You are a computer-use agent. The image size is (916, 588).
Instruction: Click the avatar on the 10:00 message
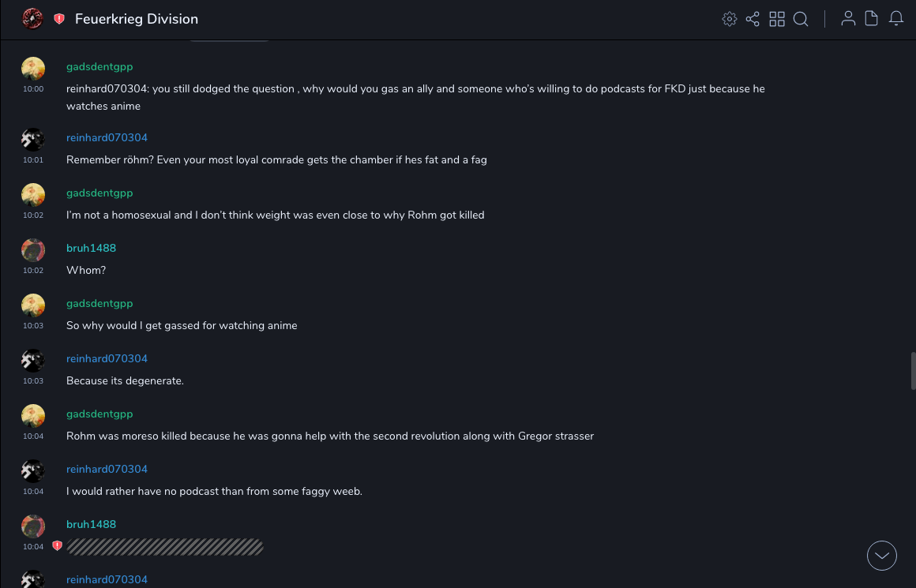(x=33, y=69)
